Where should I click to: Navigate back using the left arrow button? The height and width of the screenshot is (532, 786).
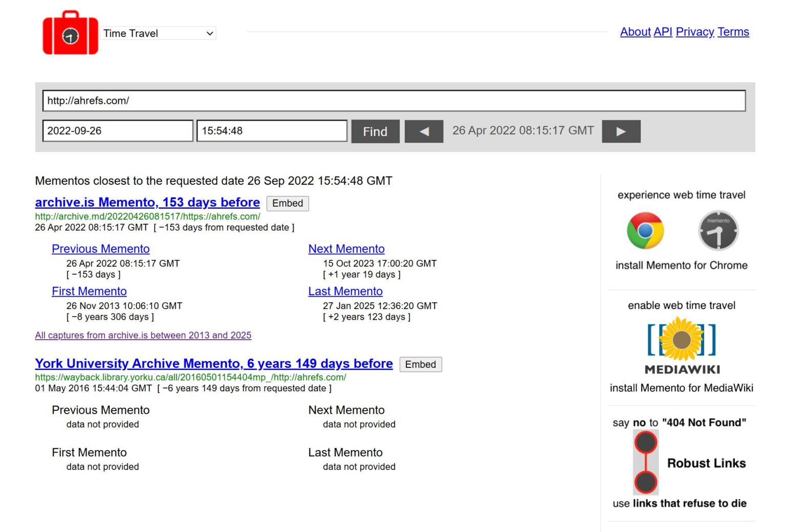coord(424,131)
